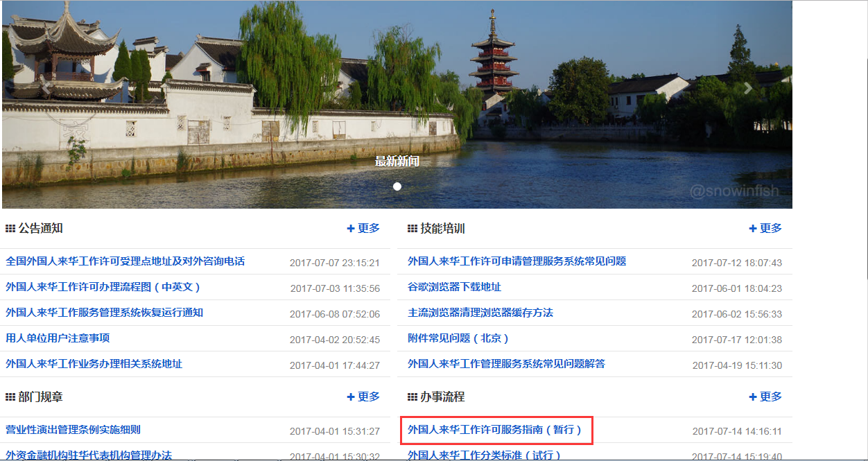The height and width of the screenshot is (461, 868).
Task: Select the carousel dot indicator
Action: tap(397, 186)
